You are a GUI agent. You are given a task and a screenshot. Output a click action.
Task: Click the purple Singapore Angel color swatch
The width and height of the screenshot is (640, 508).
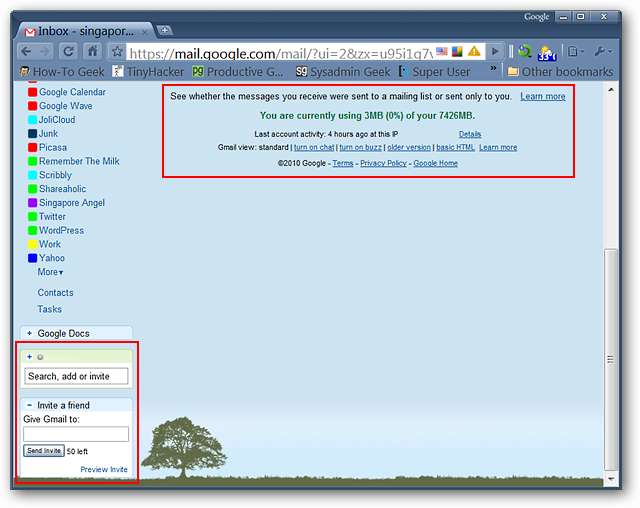33,203
